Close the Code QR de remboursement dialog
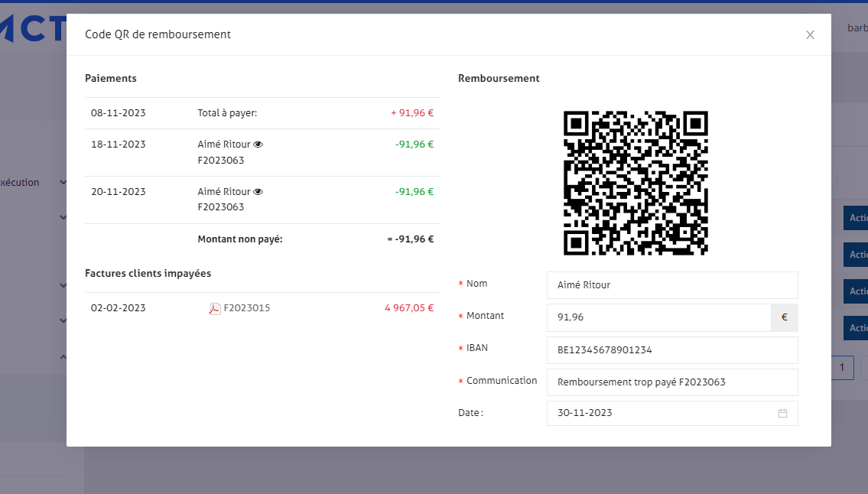 pyautogui.click(x=810, y=34)
